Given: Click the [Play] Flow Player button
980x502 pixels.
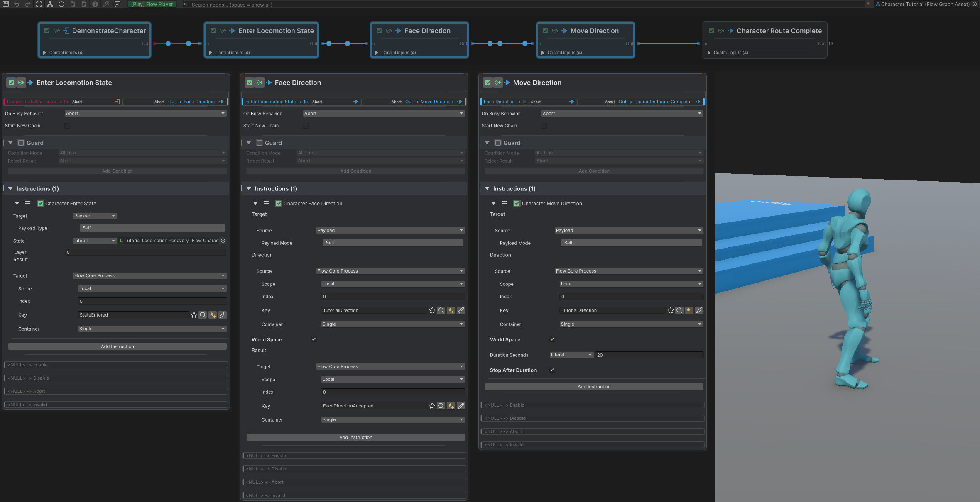Looking at the screenshot, I should point(152,4).
